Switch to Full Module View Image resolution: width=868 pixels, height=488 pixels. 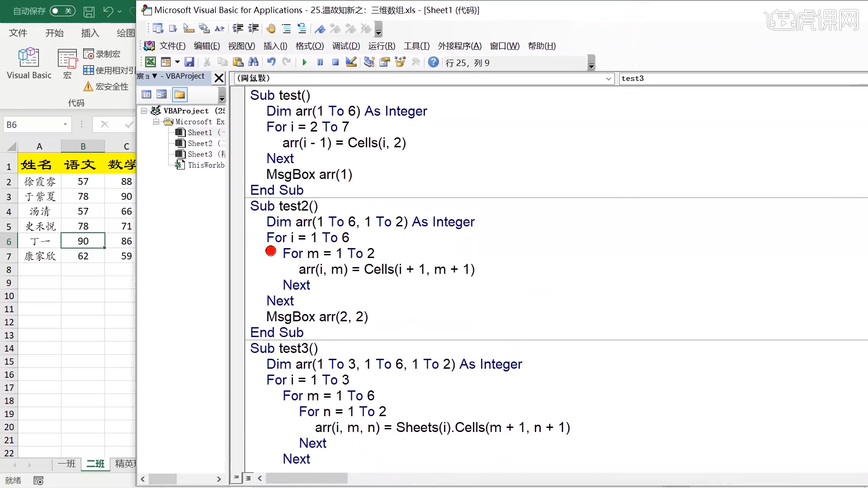[x=248, y=478]
